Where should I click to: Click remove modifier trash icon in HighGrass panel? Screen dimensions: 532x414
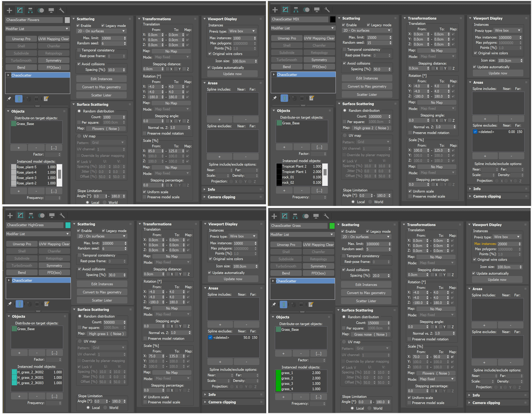[37, 304]
